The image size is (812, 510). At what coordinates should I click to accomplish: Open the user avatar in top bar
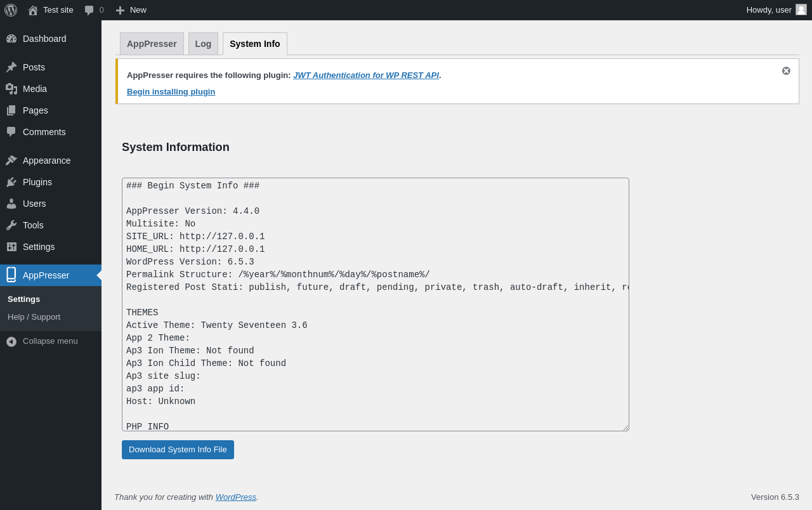click(801, 10)
